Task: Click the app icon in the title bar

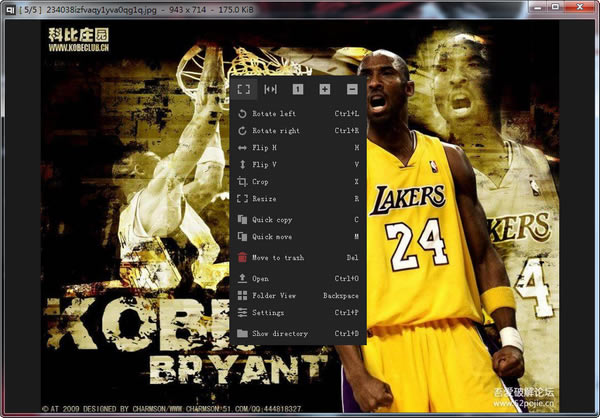Action: 9,8
